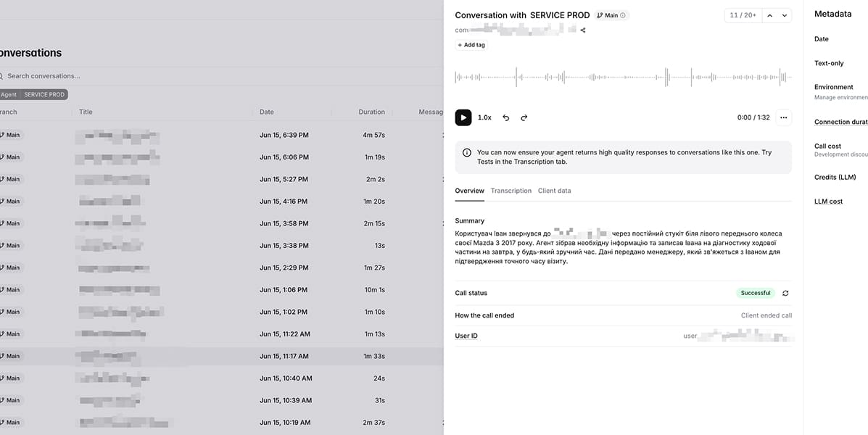868x435 pixels.
Task: Click the Main branch info badge
Action: pyautogui.click(x=611, y=15)
